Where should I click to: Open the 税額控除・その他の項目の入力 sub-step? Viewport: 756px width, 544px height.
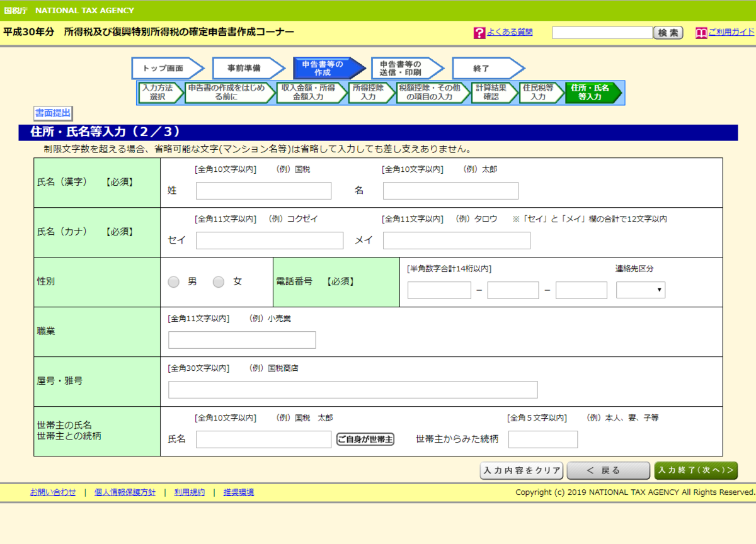433,93
